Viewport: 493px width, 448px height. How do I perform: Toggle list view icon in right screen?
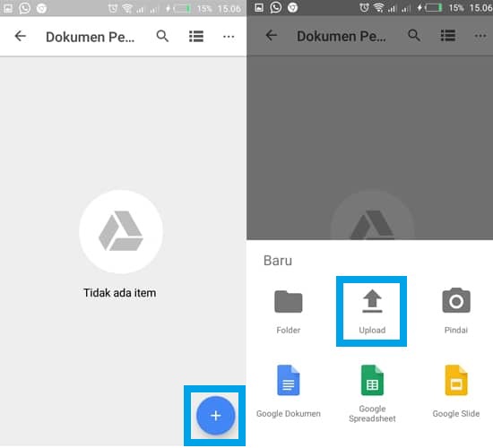(447, 36)
